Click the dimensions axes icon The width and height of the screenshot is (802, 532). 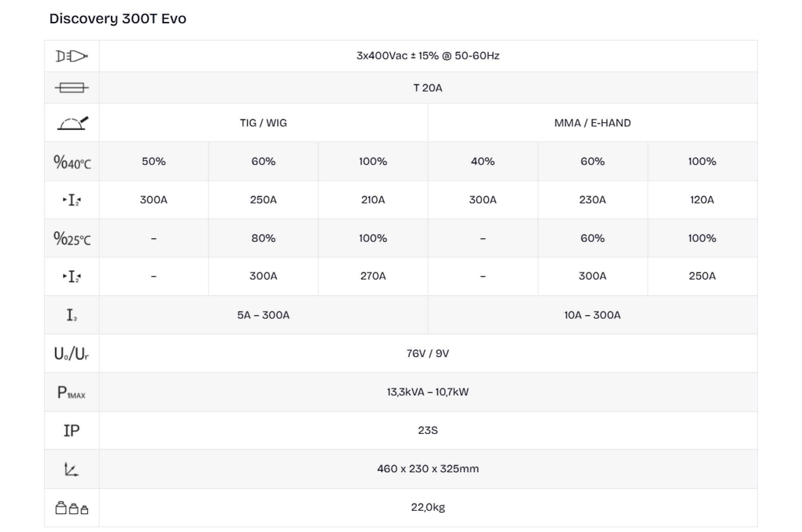(71, 469)
